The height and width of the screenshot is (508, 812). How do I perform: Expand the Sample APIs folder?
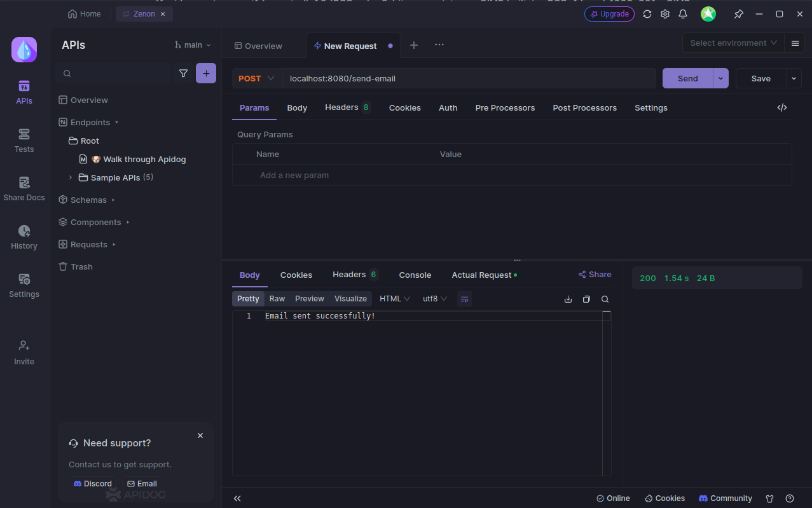pyautogui.click(x=71, y=177)
